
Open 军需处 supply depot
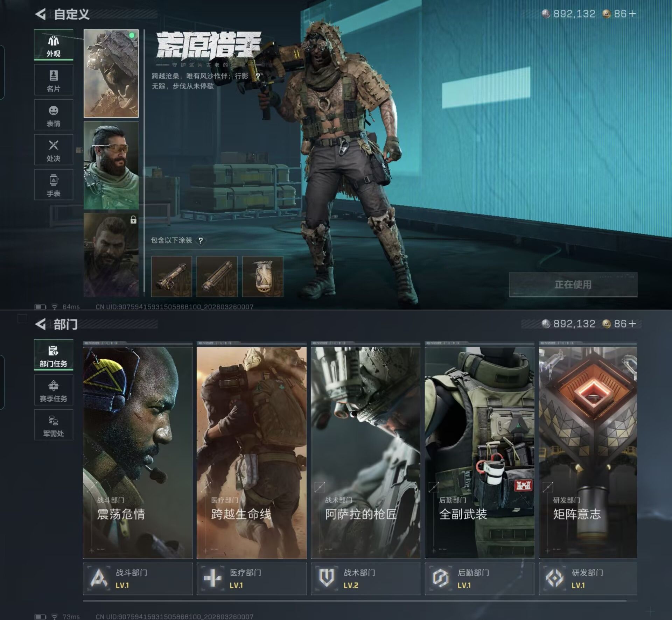(x=54, y=425)
